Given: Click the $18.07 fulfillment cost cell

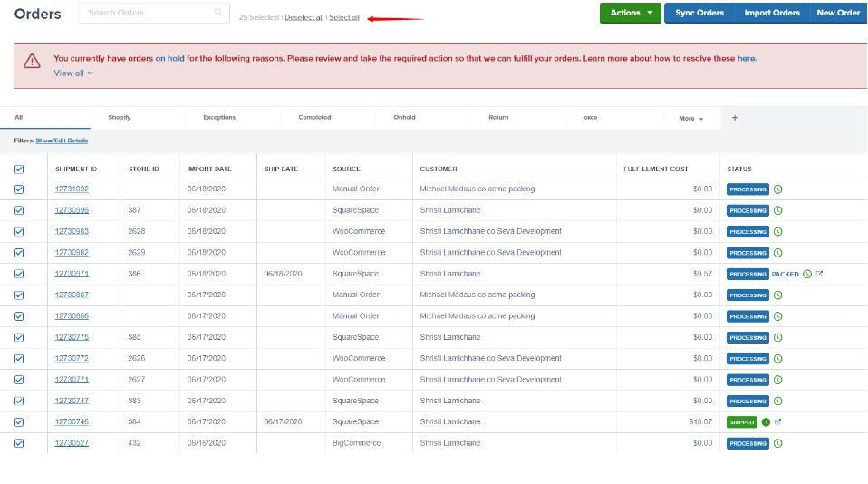Looking at the screenshot, I should [x=700, y=422].
